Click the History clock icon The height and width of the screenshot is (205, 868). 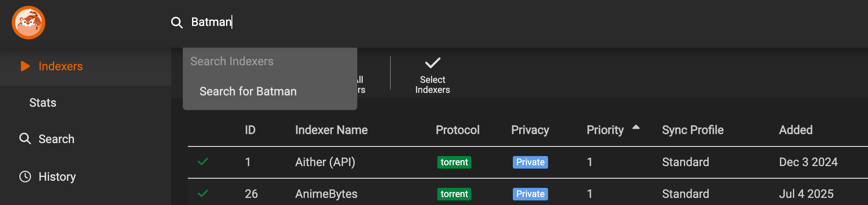click(25, 177)
